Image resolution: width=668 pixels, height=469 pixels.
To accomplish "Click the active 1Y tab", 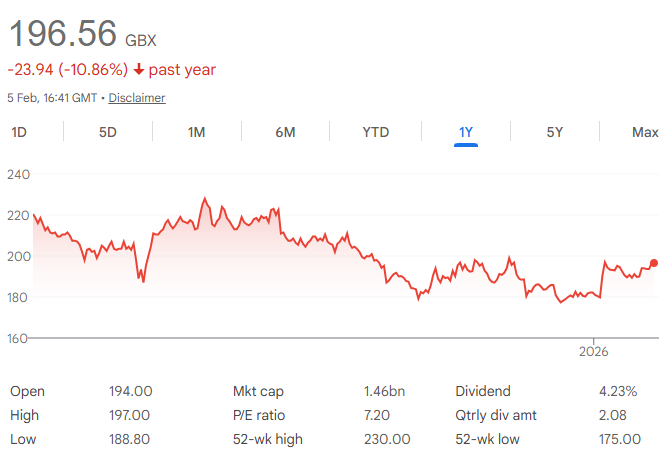I will pyautogui.click(x=466, y=132).
